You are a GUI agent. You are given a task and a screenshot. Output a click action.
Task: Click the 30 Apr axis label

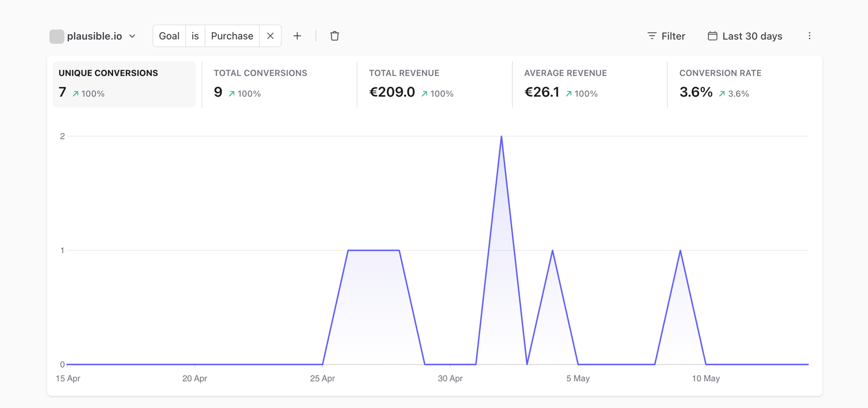(450, 378)
